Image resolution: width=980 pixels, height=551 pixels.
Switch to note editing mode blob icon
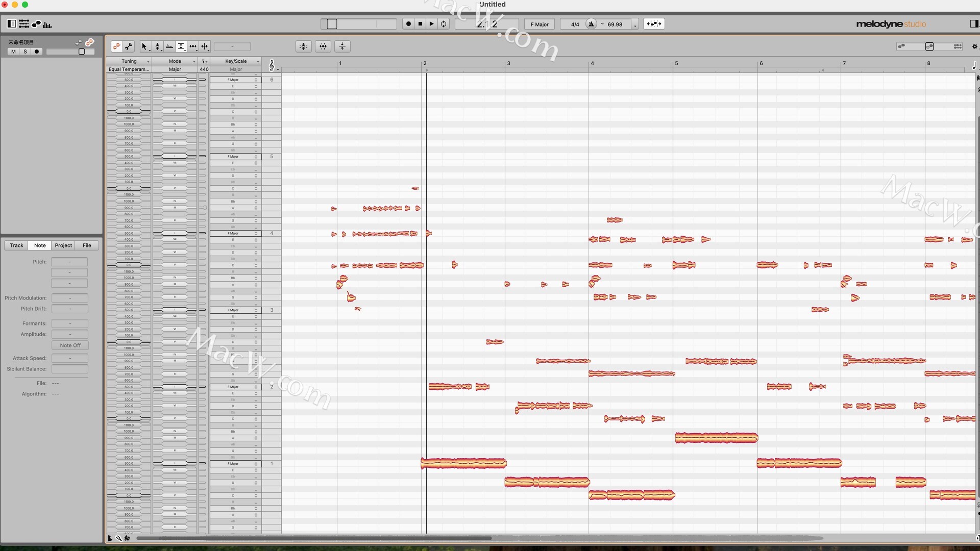click(116, 46)
